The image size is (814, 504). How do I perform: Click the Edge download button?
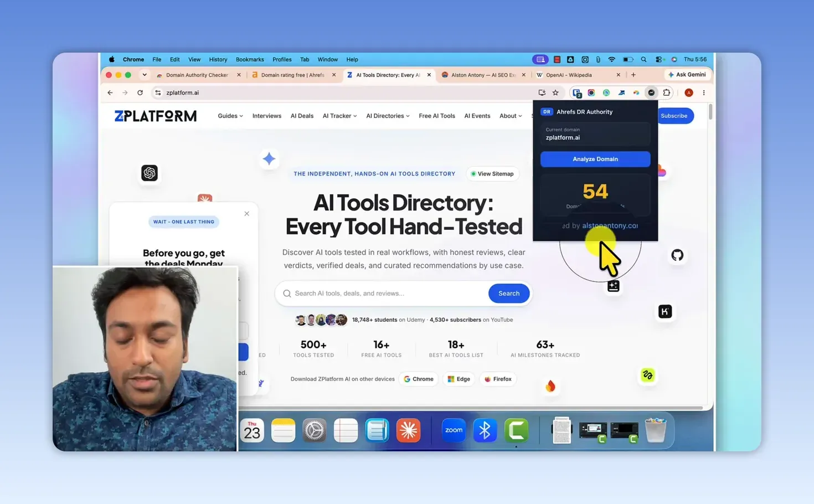(x=459, y=379)
